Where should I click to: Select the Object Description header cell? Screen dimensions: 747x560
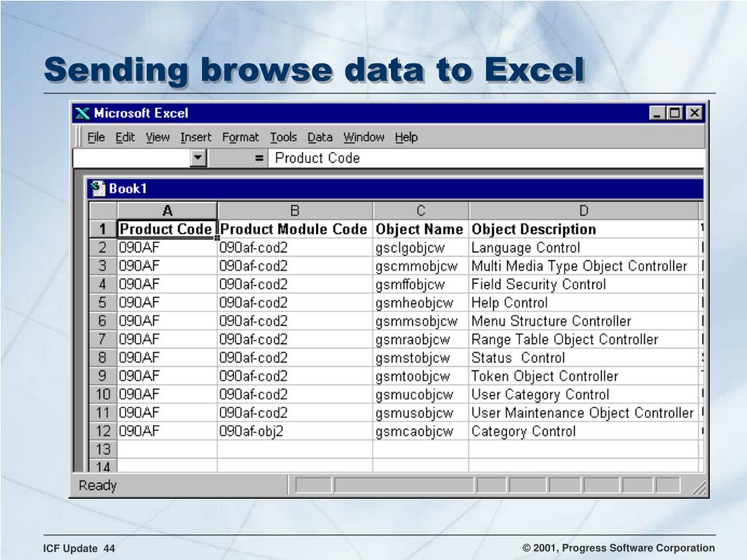584,229
